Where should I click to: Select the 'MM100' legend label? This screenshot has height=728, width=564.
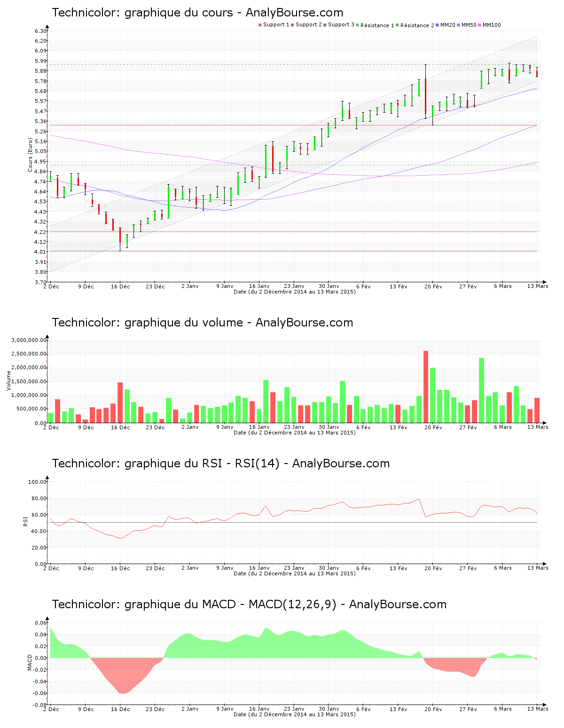[492, 25]
